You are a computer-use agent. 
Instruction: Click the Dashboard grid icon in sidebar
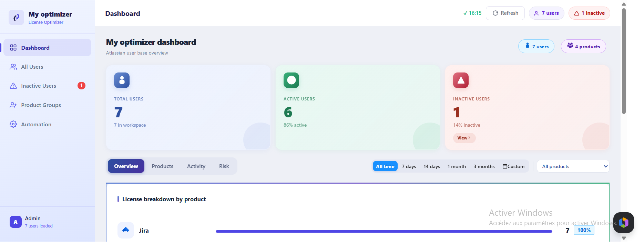pos(13,48)
